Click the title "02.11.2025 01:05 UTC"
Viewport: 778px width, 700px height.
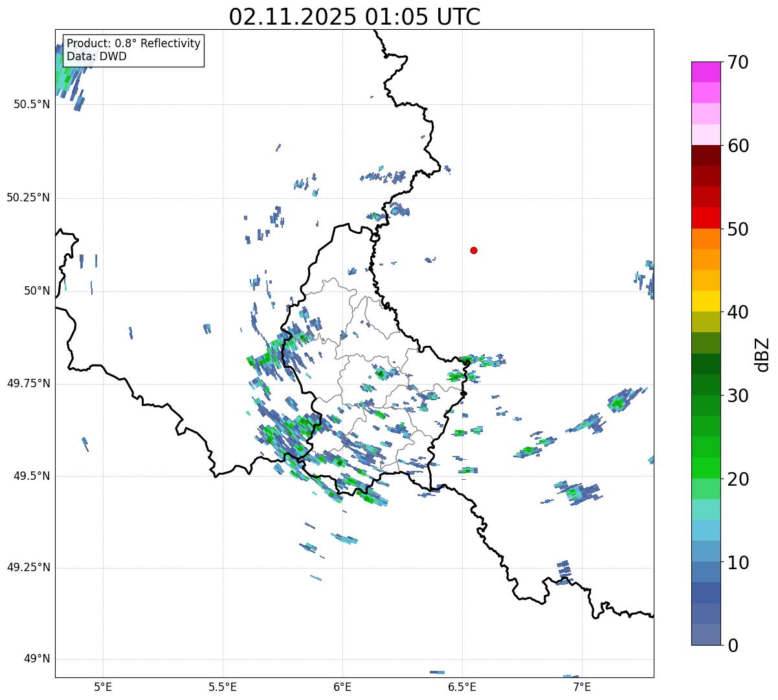[x=355, y=17]
